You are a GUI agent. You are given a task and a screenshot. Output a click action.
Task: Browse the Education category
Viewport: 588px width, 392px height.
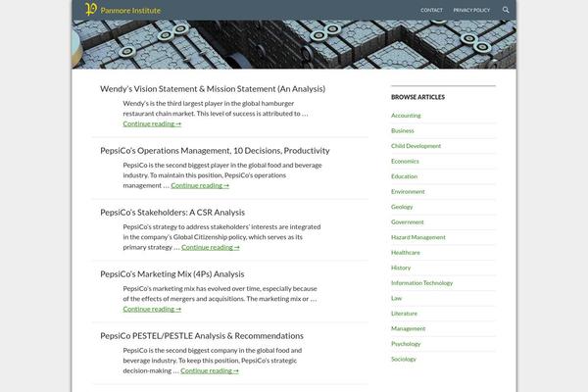[404, 176]
